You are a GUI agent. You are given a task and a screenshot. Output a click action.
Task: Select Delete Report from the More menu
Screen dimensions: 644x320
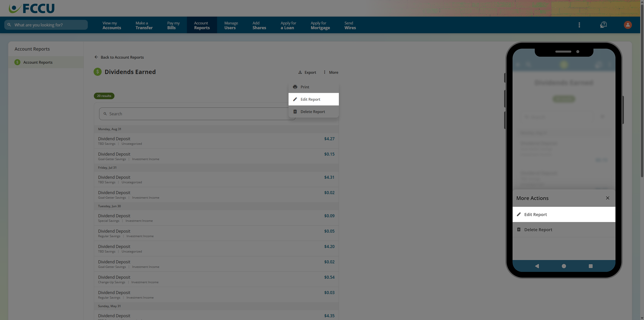313,112
